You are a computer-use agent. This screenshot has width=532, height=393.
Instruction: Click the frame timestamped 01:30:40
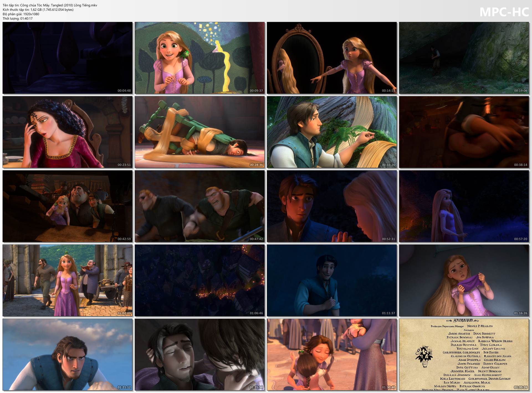[x=332, y=355]
